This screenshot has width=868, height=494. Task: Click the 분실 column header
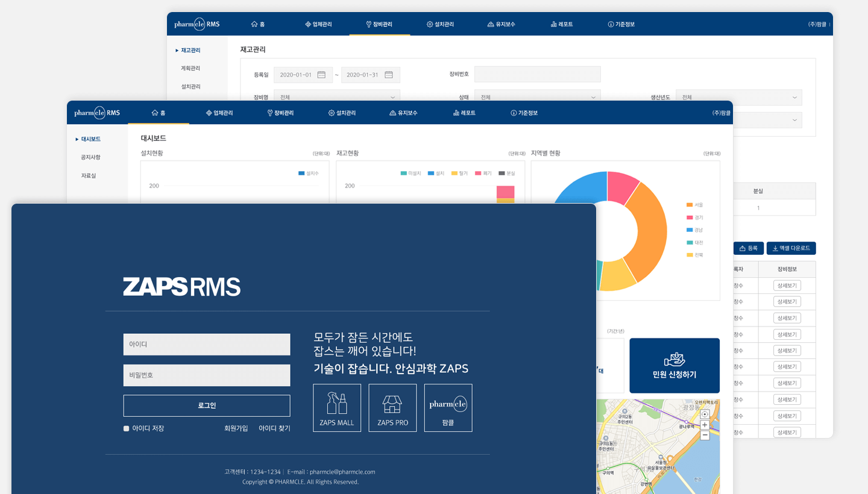pyautogui.click(x=758, y=191)
